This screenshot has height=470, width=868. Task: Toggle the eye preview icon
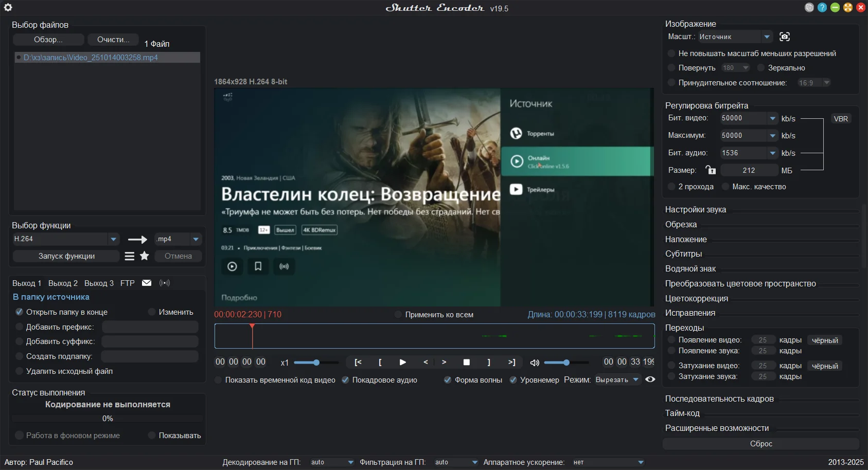pyautogui.click(x=650, y=379)
